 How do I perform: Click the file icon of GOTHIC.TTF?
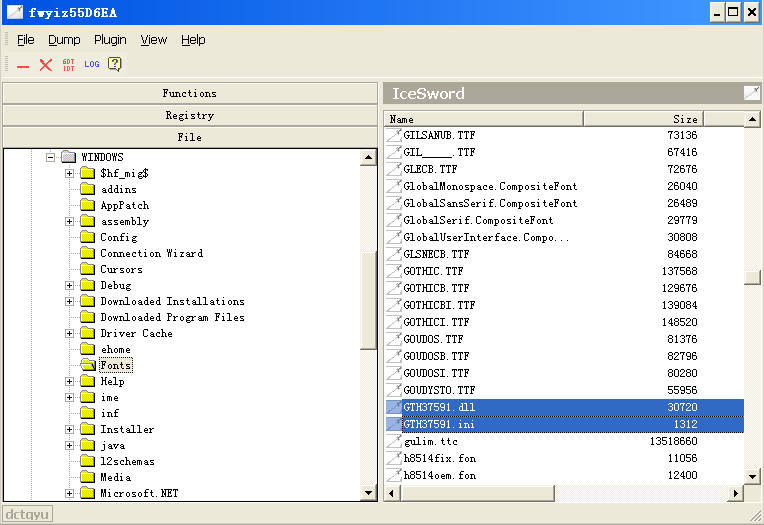tap(394, 271)
